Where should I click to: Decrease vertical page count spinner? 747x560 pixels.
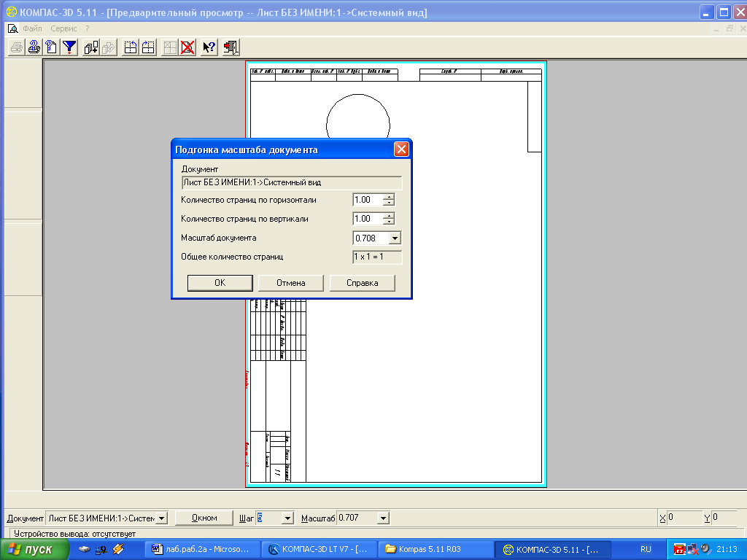click(390, 222)
